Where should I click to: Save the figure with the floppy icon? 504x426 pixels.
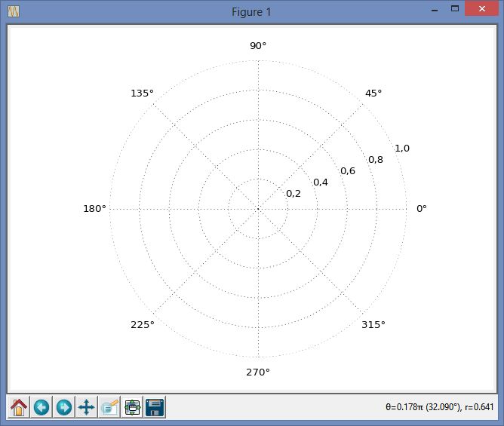(155, 407)
